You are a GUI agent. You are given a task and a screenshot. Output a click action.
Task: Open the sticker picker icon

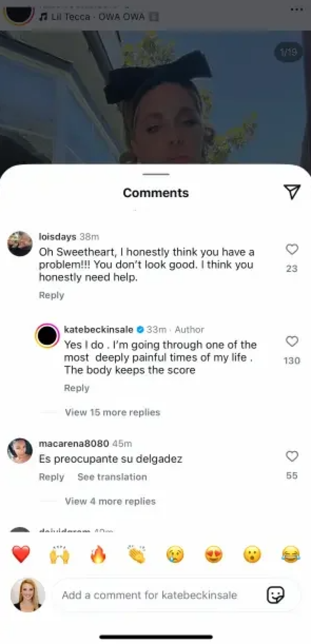point(275,595)
